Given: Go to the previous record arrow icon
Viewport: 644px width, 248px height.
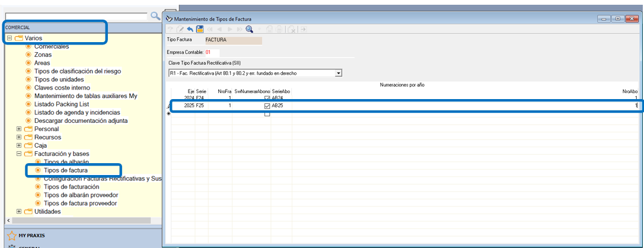Looking at the screenshot, I should coord(219,29).
